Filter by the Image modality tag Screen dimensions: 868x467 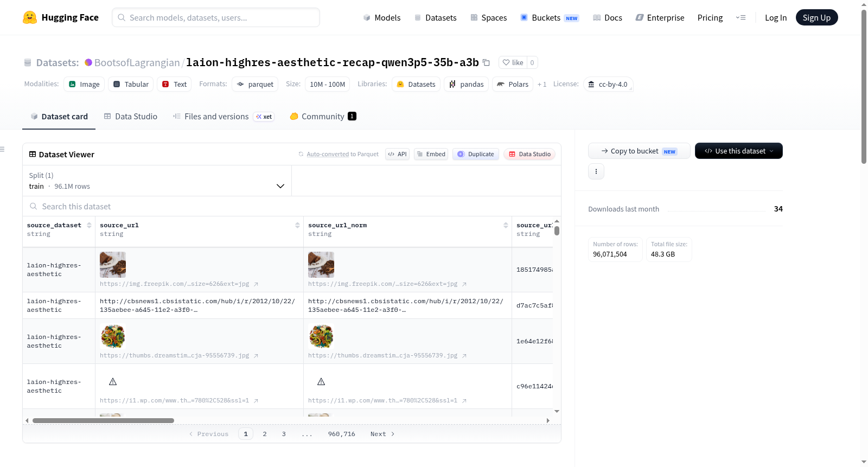point(84,84)
